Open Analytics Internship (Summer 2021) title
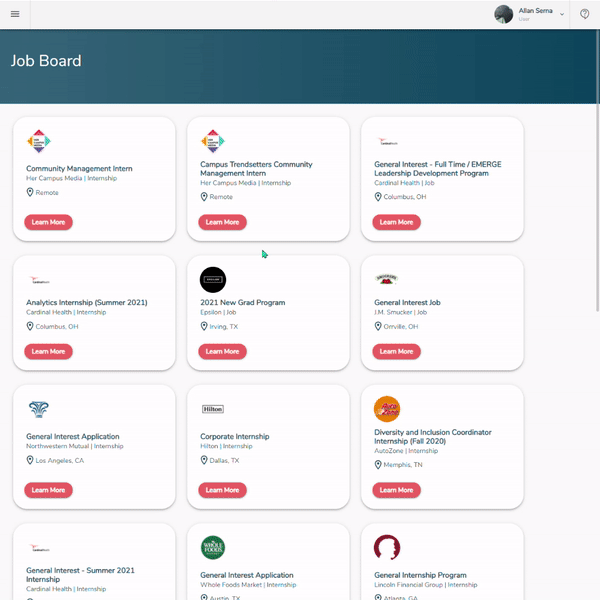The width and height of the screenshot is (600, 600). click(x=86, y=302)
